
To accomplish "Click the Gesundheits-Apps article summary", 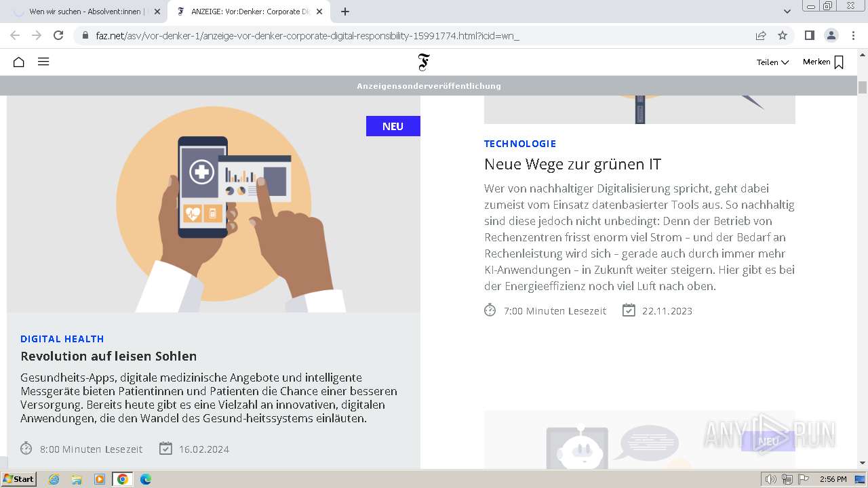I will (x=209, y=398).
